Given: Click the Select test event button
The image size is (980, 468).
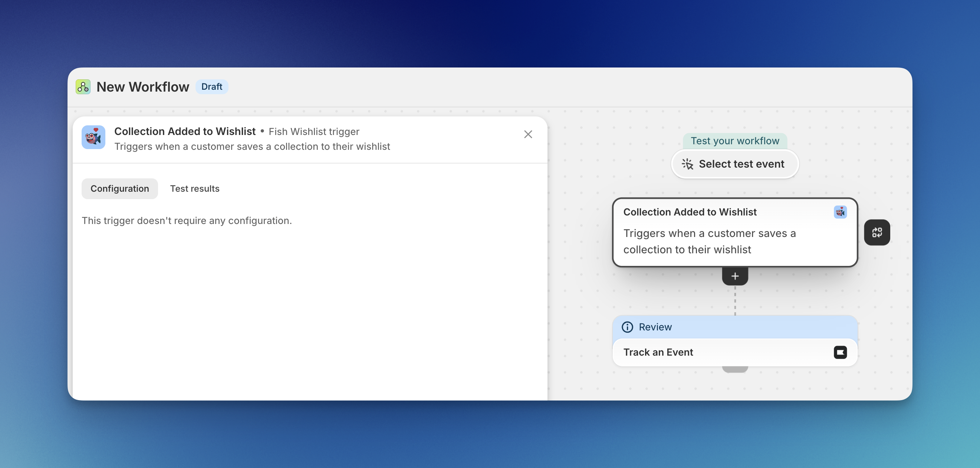Looking at the screenshot, I should [734, 164].
